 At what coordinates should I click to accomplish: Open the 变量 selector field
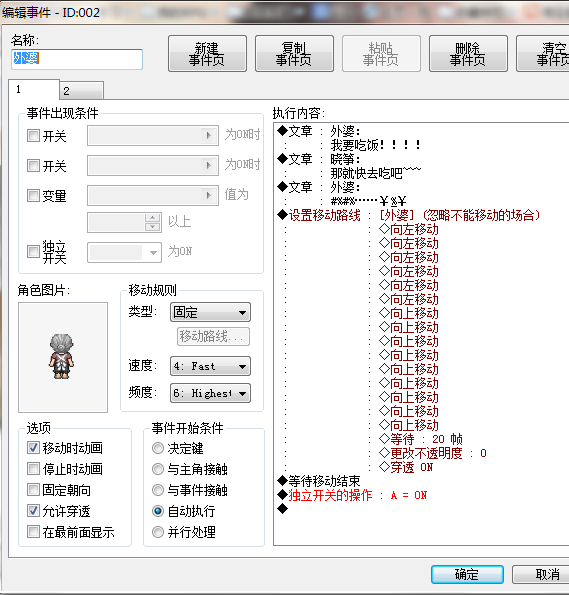[x=153, y=195]
